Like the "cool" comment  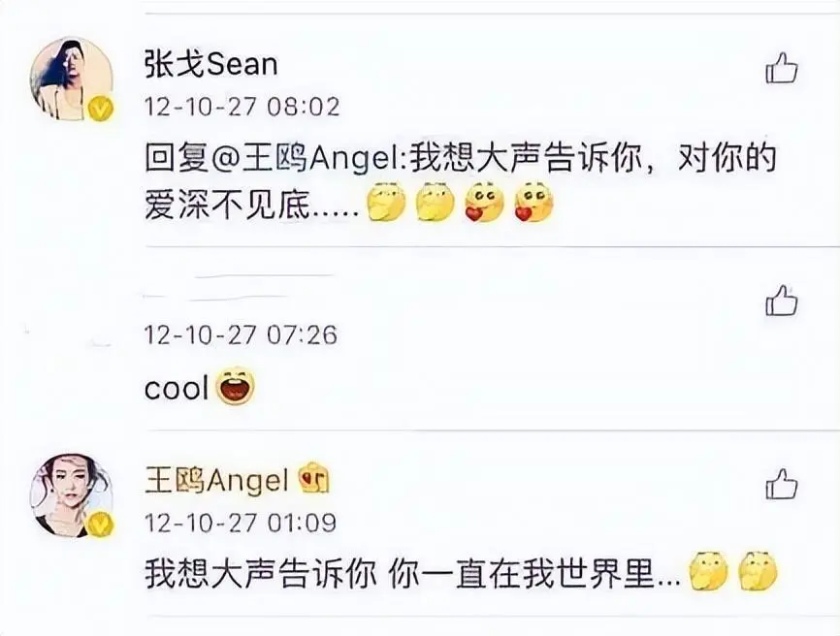(x=782, y=301)
